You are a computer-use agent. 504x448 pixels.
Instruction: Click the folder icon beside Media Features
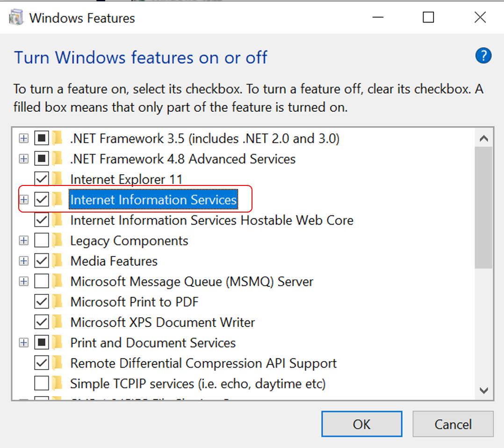57,261
